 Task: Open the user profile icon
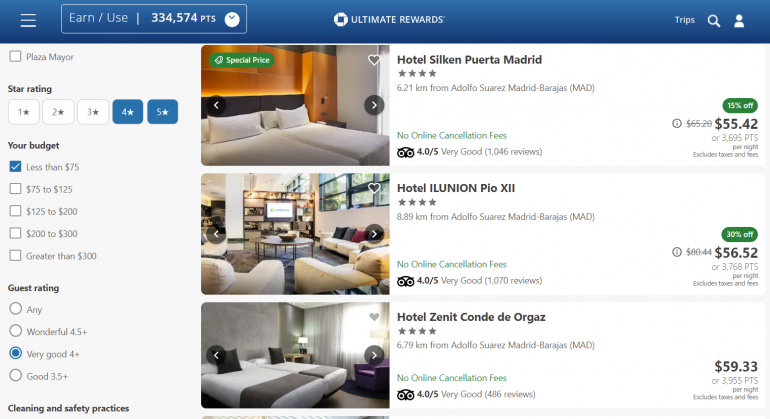[739, 21]
